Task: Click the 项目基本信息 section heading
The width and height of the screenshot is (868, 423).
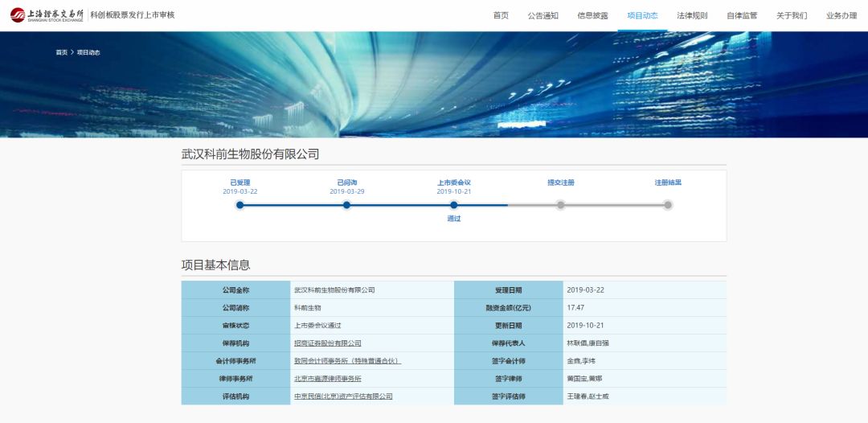Action: click(216, 265)
